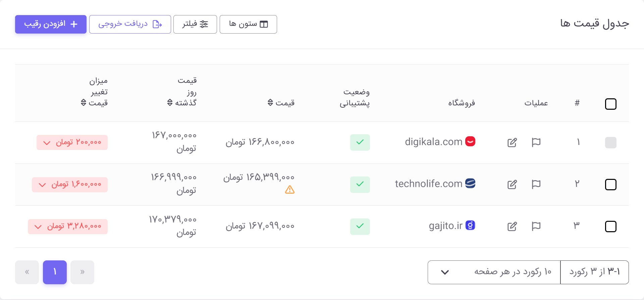Viewport: 644px width, 300px height.
Task: Select page 1 in pagination
Action: point(55,272)
